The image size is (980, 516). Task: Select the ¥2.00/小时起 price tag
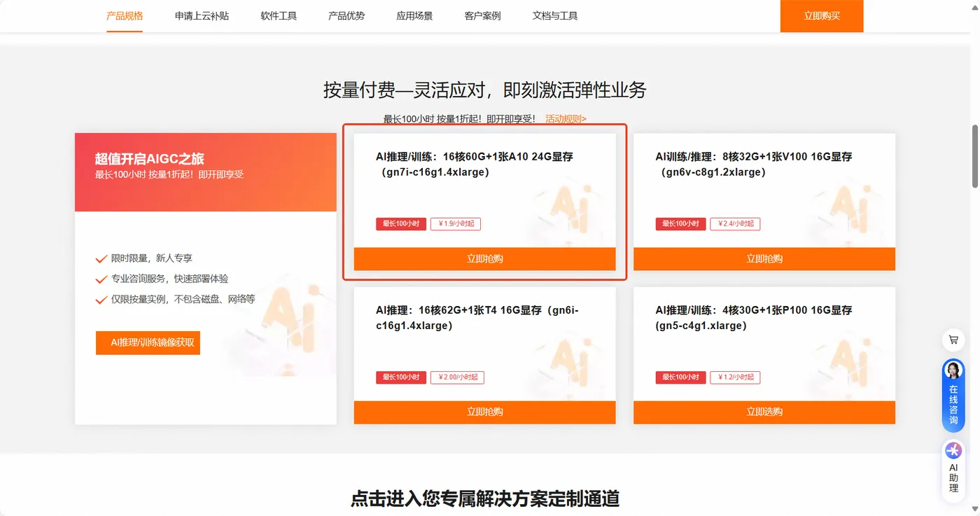click(x=457, y=377)
